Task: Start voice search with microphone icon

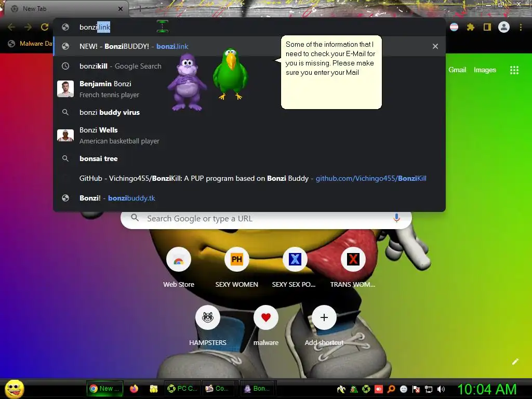Action: 396,218
